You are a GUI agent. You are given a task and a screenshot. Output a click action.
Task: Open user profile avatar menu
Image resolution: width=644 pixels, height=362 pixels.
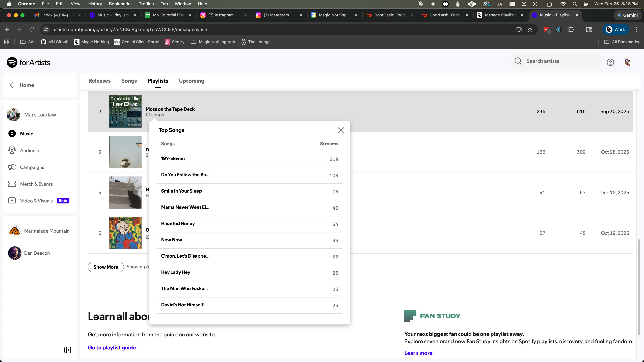(x=628, y=62)
